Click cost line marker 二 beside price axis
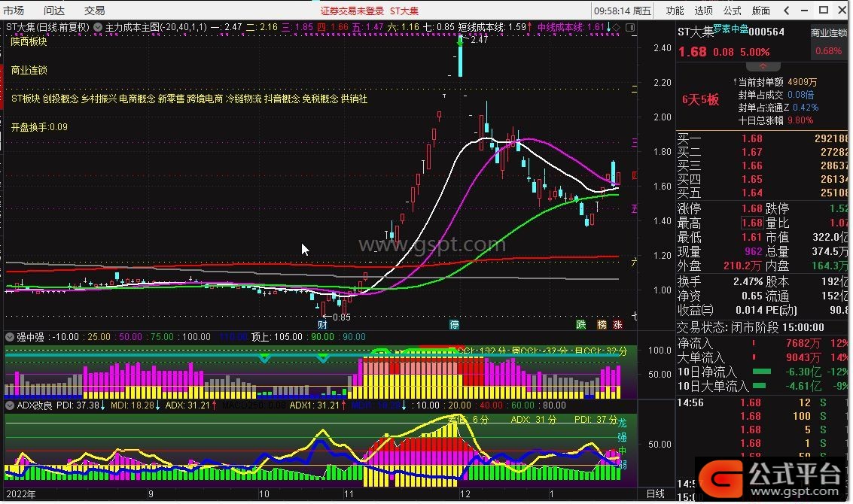This screenshot has height=504, width=853. (634, 90)
